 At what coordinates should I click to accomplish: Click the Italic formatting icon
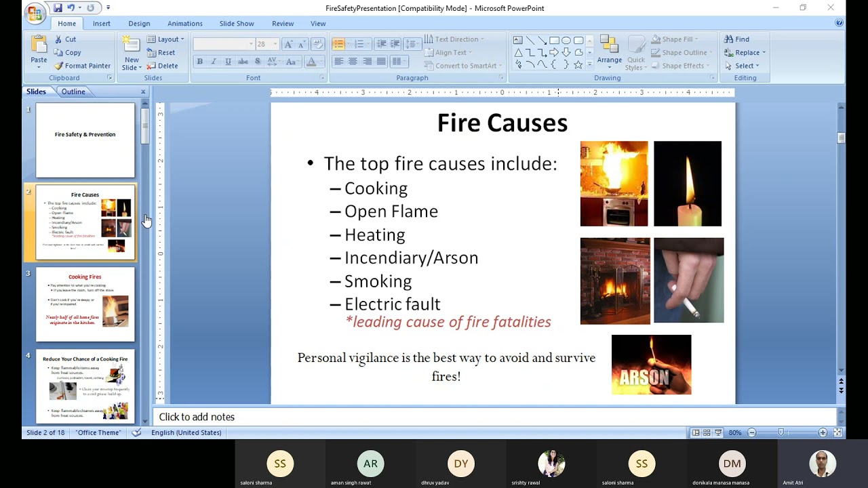pos(214,60)
